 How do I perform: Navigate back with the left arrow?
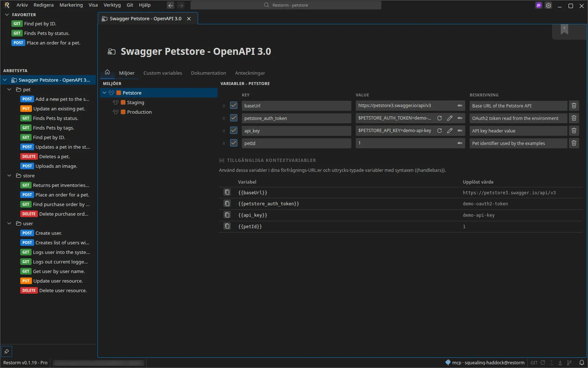tap(171, 6)
